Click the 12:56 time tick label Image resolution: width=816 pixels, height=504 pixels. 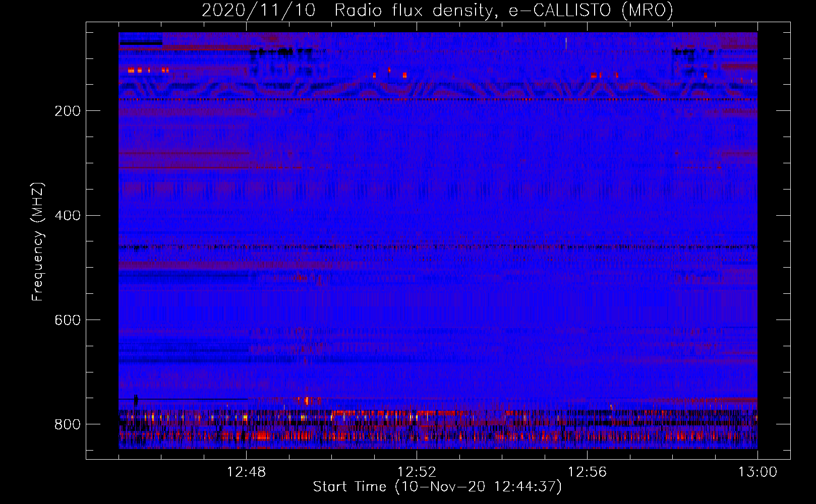tap(587, 472)
